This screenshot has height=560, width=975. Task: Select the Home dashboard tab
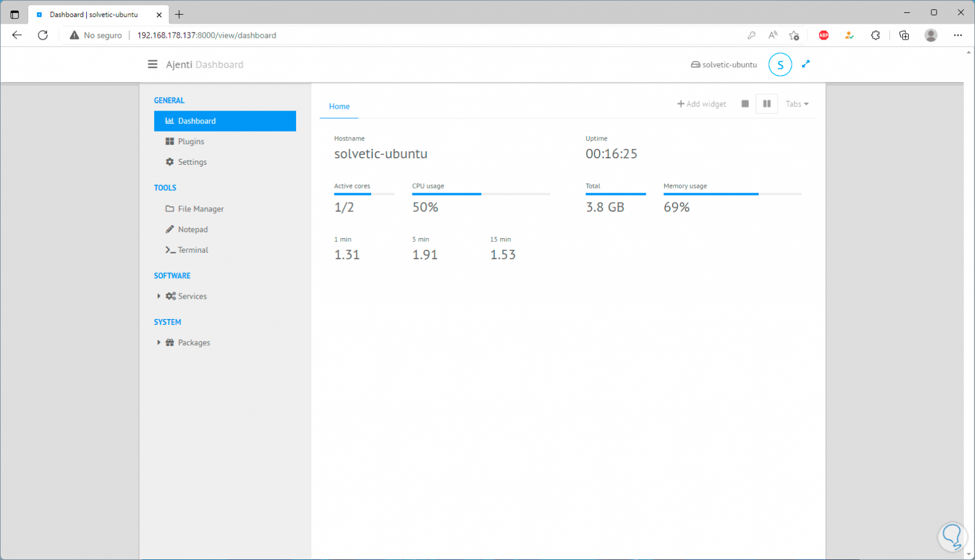tap(339, 106)
